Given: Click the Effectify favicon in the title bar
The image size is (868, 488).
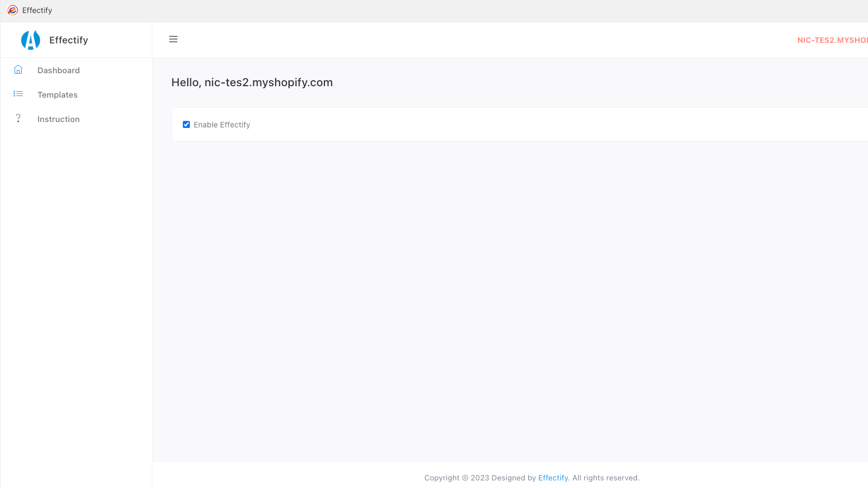Looking at the screenshot, I should click(12, 10).
